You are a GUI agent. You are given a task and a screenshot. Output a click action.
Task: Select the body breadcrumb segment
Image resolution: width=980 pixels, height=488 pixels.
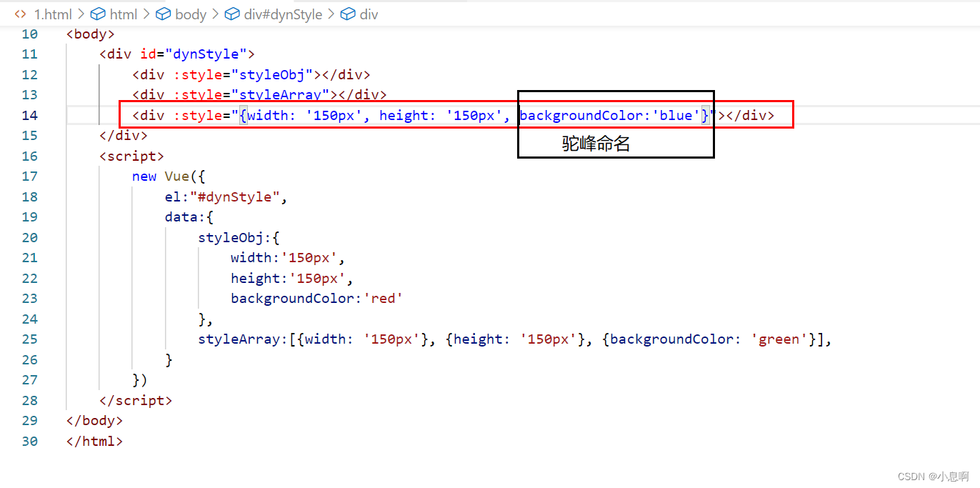[x=191, y=14]
